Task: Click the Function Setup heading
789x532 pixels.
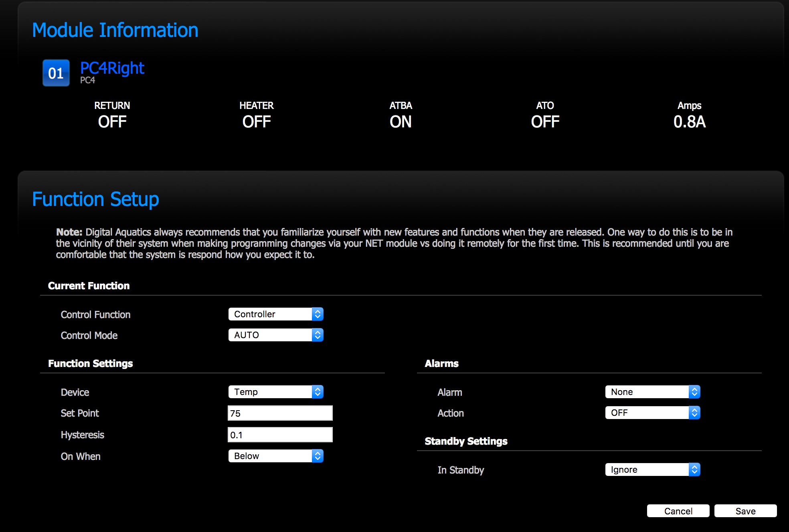Action: pos(95,199)
